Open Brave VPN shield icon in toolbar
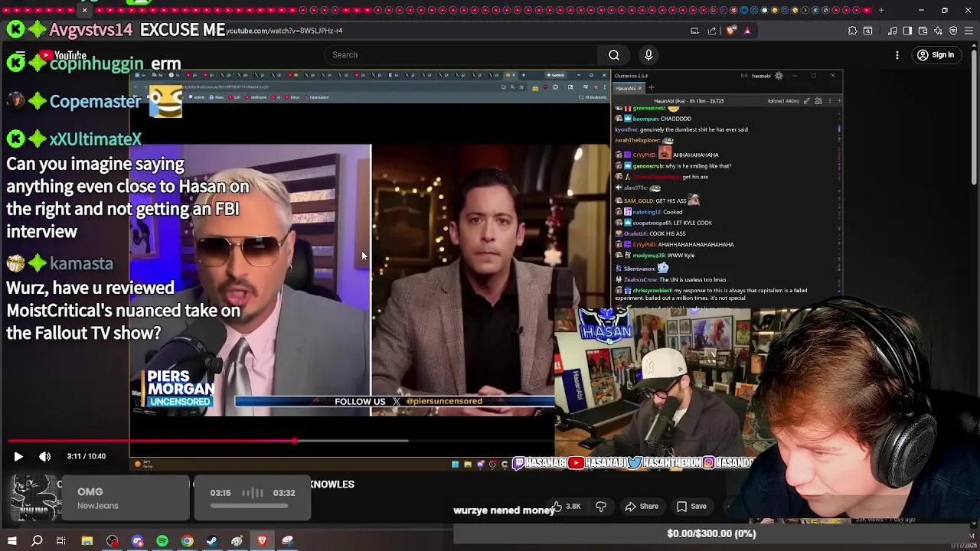This screenshot has height=551, width=980. click(x=953, y=31)
